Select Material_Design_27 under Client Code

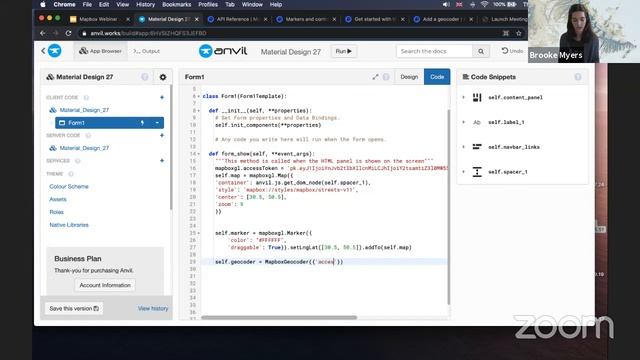pos(84,110)
